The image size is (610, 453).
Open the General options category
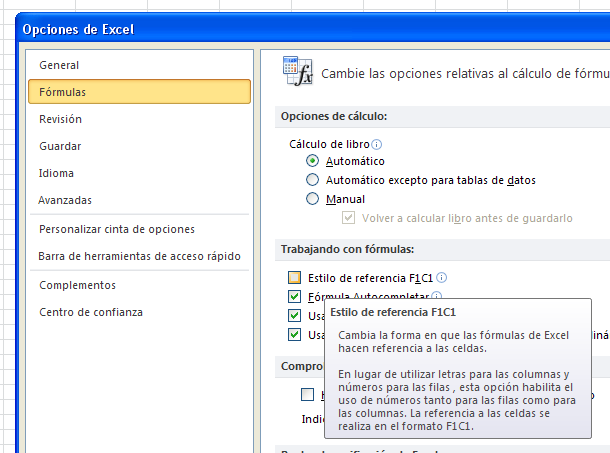click(x=139, y=65)
